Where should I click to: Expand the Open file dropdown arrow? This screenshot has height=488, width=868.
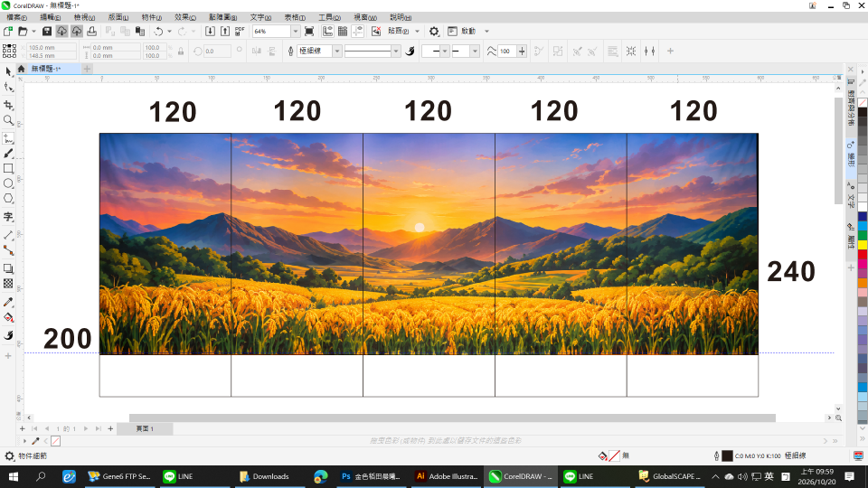click(33, 31)
